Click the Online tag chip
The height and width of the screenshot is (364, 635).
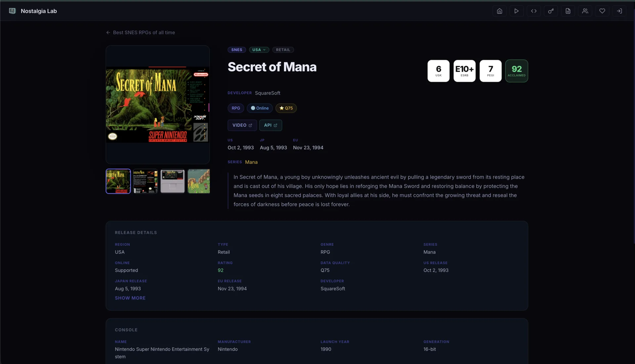pyautogui.click(x=260, y=108)
